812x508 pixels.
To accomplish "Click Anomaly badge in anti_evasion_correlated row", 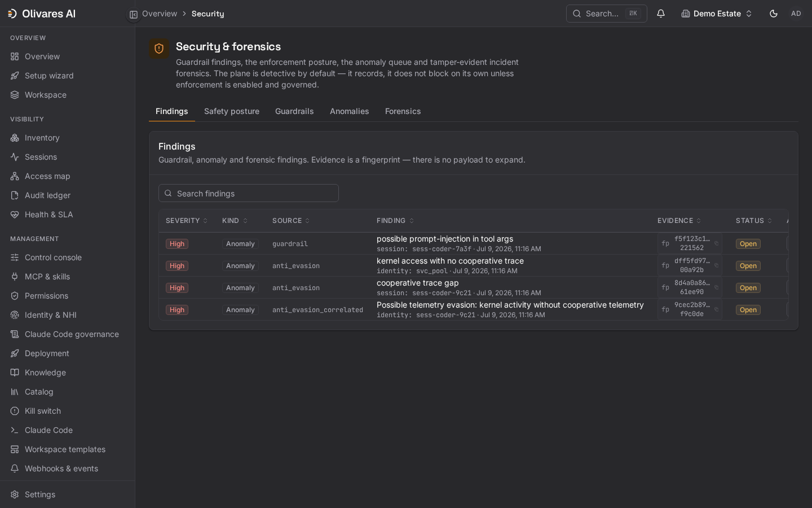I will [240, 310].
